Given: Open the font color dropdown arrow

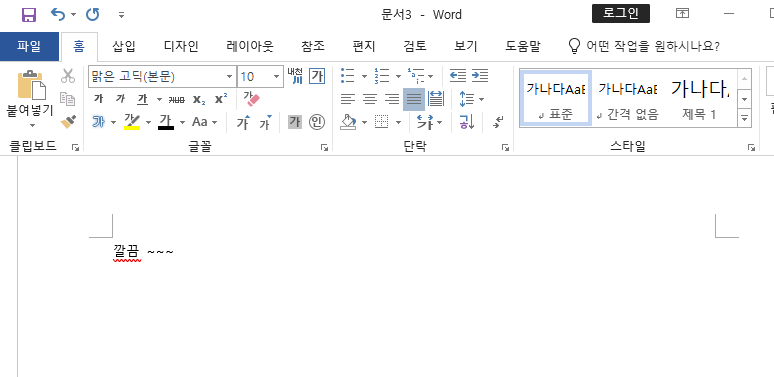Looking at the screenshot, I should 182,122.
